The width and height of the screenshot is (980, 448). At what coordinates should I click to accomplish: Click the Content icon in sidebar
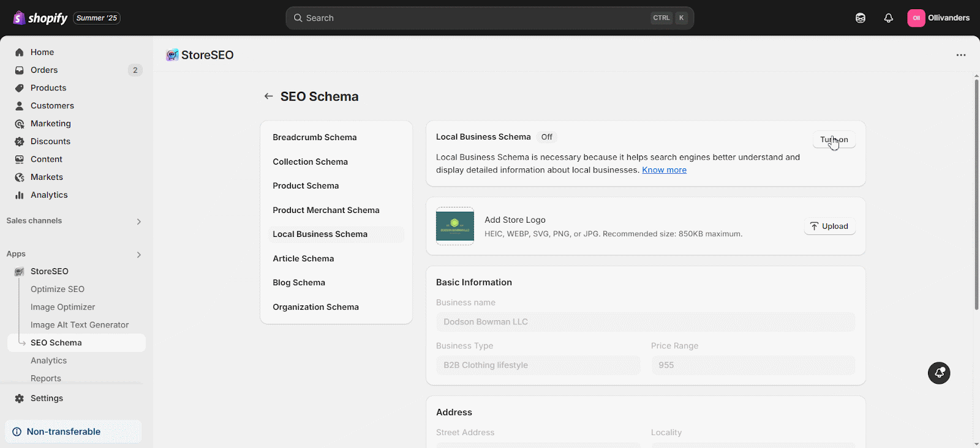20,159
